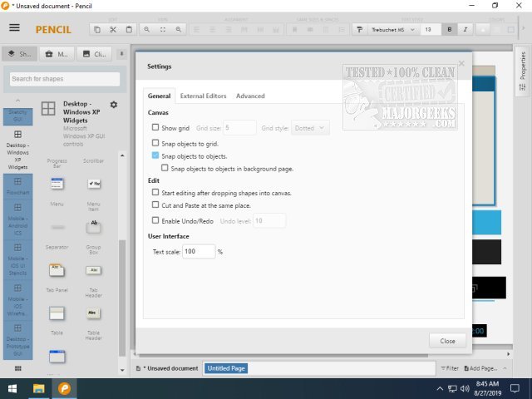
Task: Open the hamburger main menu
Action: pos(14,27)
